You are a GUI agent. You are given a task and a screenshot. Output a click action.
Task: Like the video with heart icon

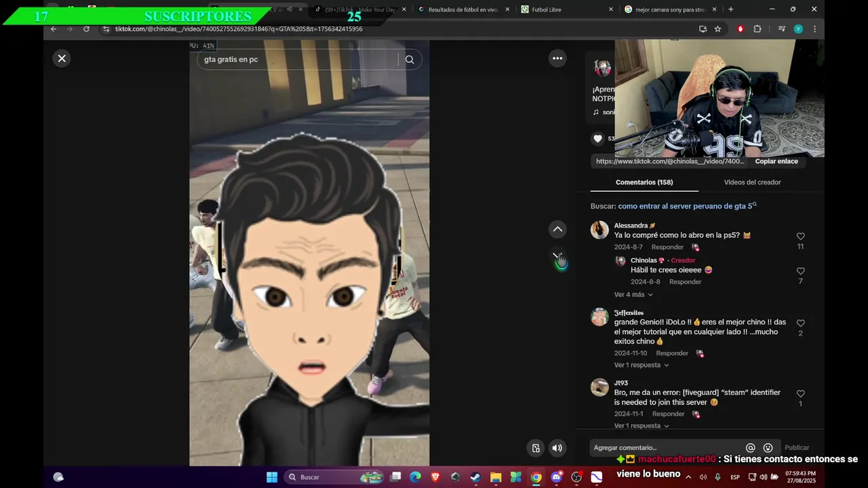(597, 138)
